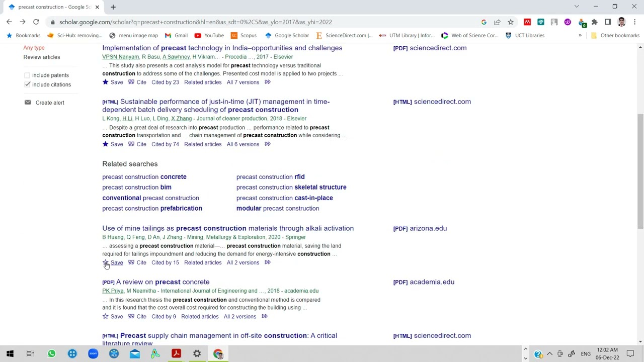Open the ENG language selector
This screenshot has height=362, width=644.
(586, 354)
